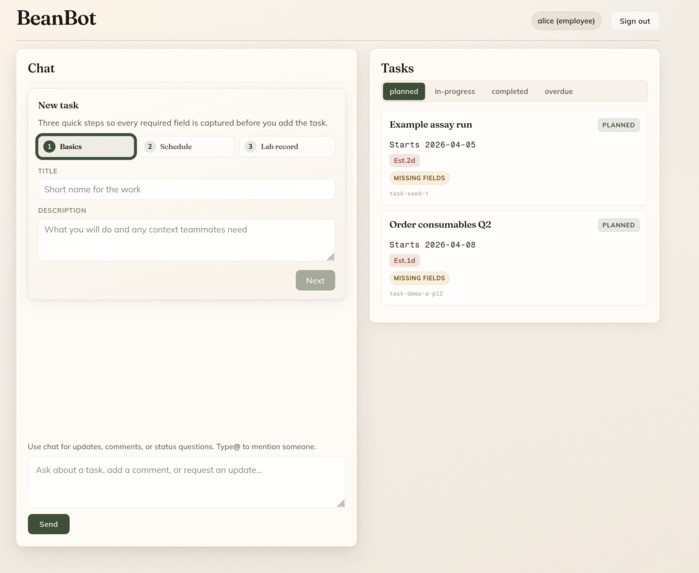The width and height of the screenshot is (699, 573).
Task: Send the chat message
Action: (49, 524)
